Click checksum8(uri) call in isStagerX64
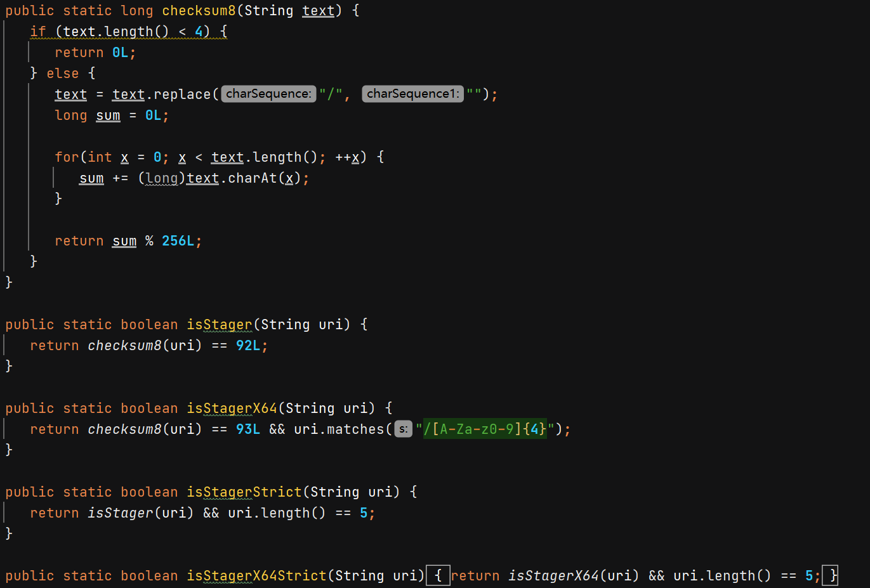870x588 pixels. 145,429
